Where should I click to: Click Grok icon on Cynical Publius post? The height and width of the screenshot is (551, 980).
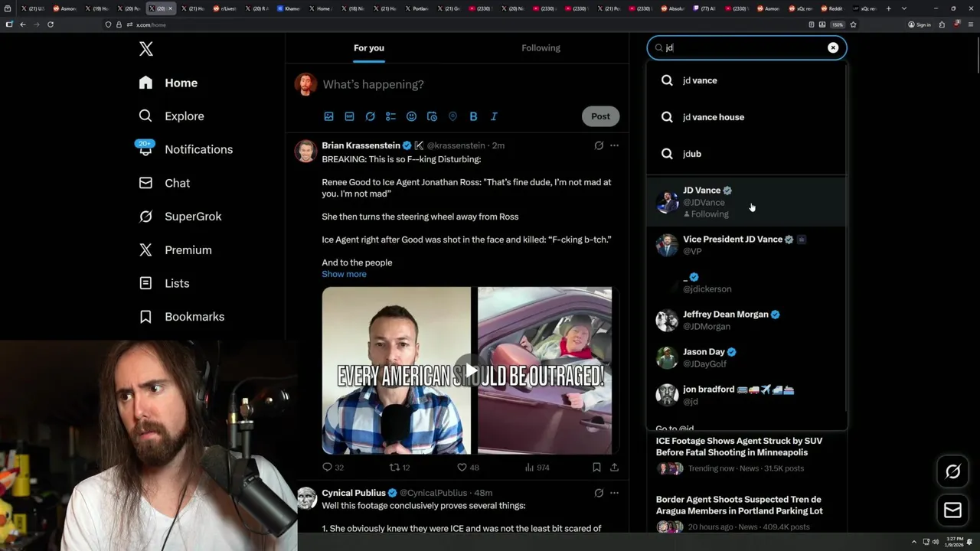click(x=599, y=493)
